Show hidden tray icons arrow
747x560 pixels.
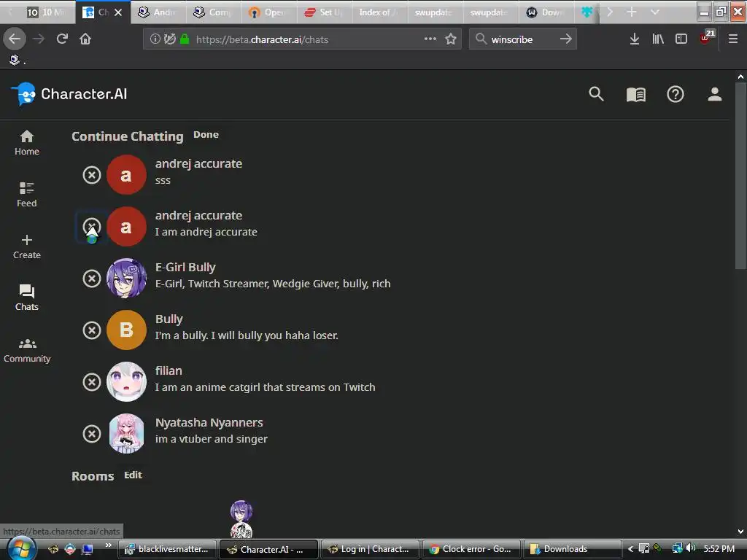click(630, 549)
